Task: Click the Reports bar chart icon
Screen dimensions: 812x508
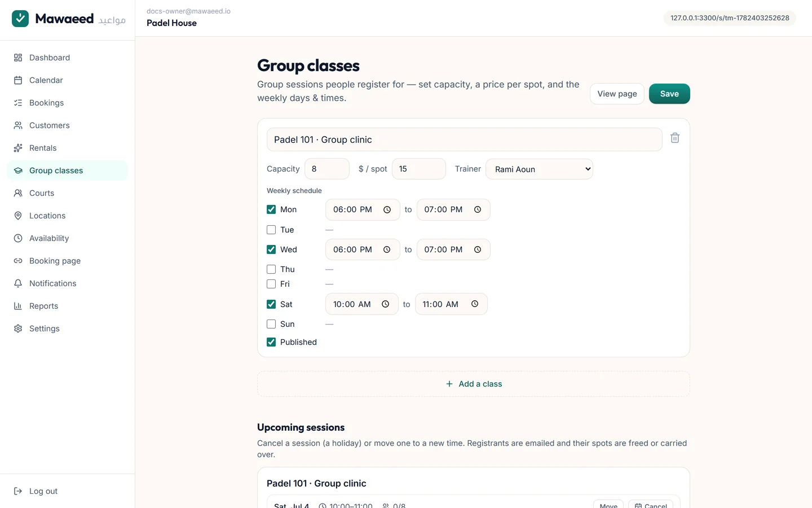Action: click(18, 306)
